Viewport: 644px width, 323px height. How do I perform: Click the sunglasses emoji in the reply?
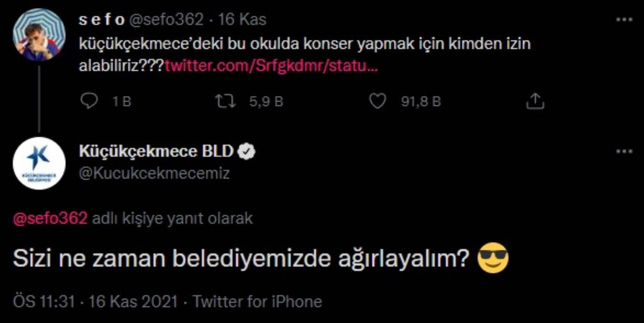pyautogui.click(x=493, y=258)
